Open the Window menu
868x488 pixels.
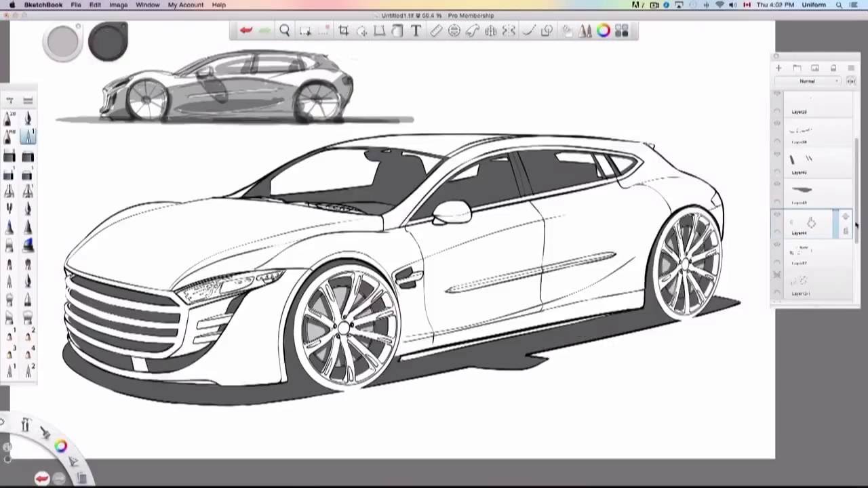pos(147,5)
